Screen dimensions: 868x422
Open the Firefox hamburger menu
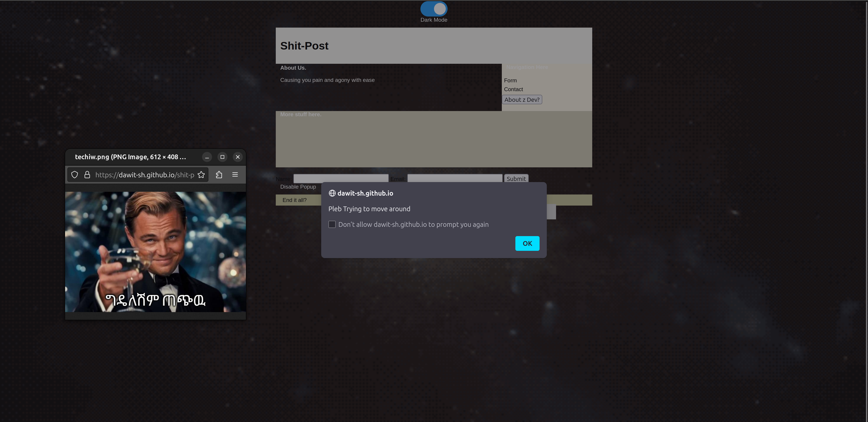click(235, 175)
